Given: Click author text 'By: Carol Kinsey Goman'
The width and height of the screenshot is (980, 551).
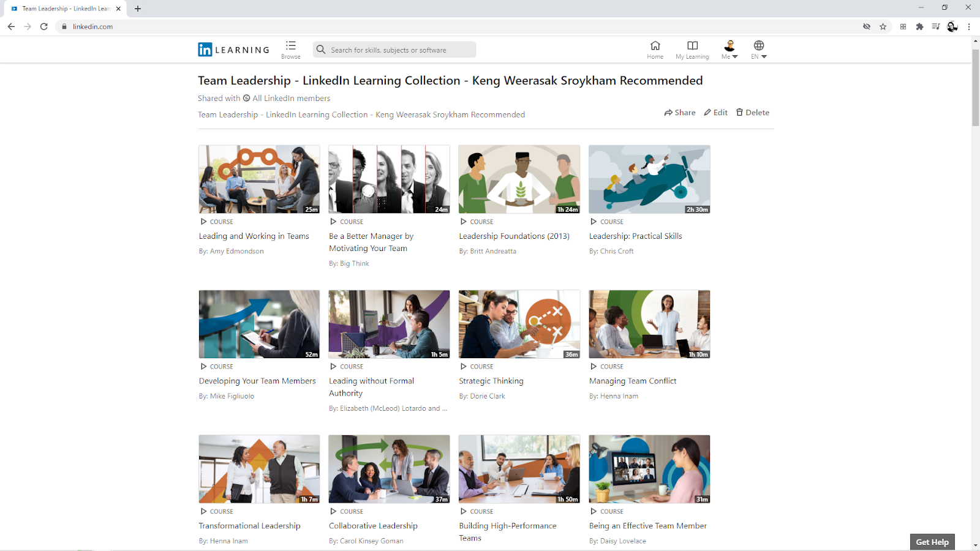Looking at the screenshot, I should 366,541.
